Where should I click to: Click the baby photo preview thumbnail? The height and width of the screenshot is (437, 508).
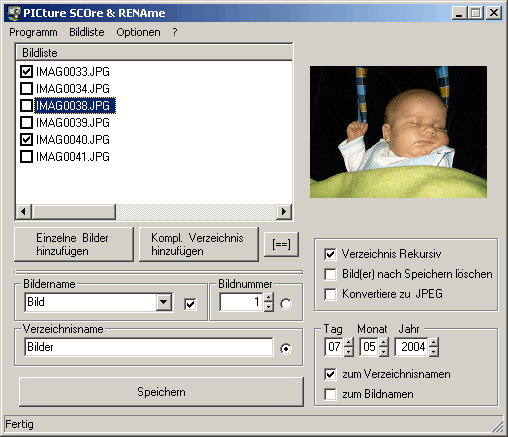pos(398,132)
